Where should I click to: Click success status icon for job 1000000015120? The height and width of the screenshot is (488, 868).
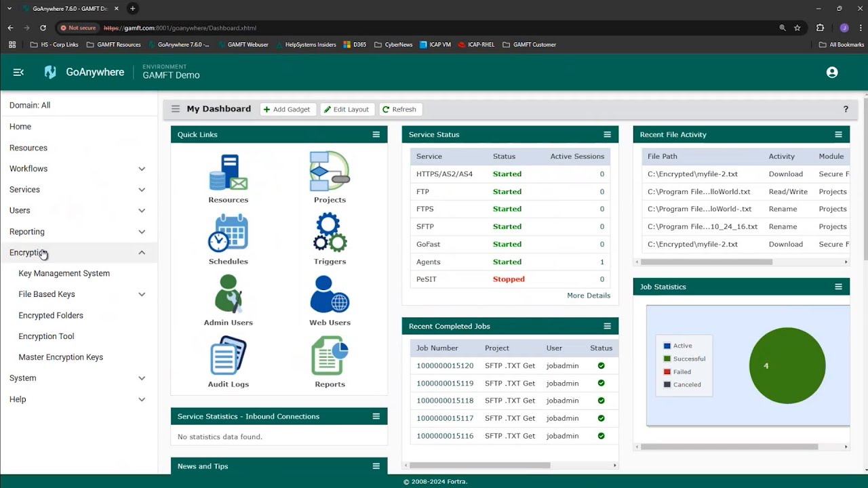click(601, 365)
